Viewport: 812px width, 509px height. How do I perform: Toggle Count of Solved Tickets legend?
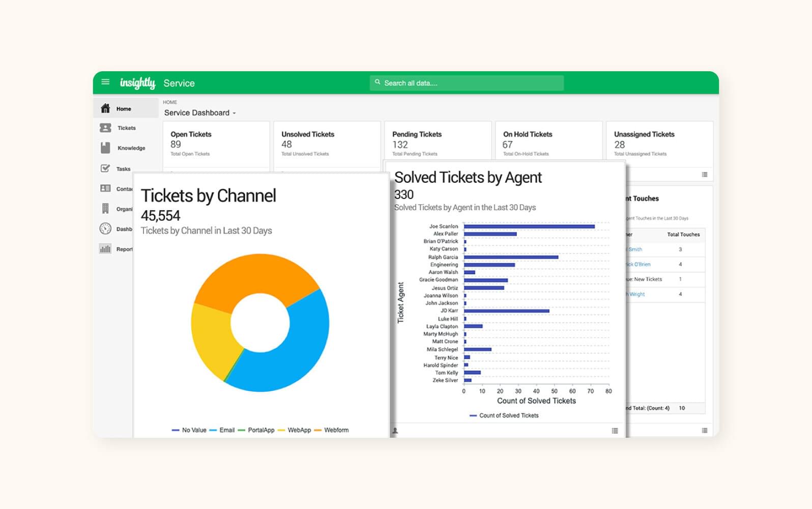(x=504, y=415)
